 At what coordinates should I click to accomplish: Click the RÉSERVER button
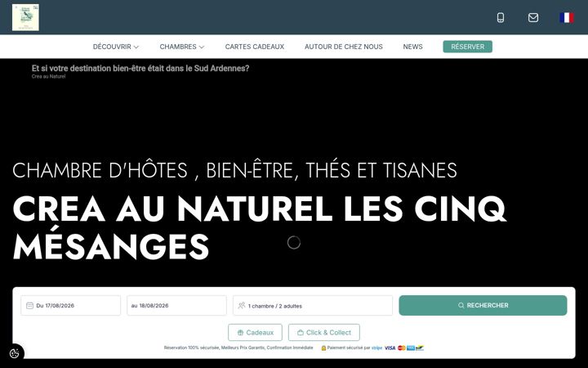468,47
